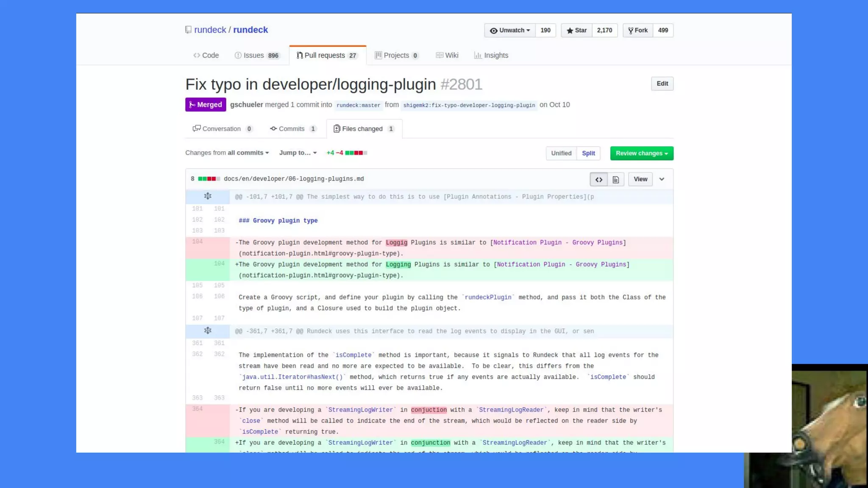Open the Unwatch notifications dropdown

510,30
